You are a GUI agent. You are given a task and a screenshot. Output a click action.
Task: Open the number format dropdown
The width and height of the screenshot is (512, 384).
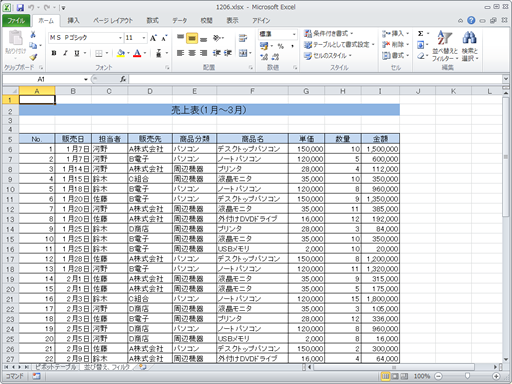pyautogui.click(x=294, y=34)
